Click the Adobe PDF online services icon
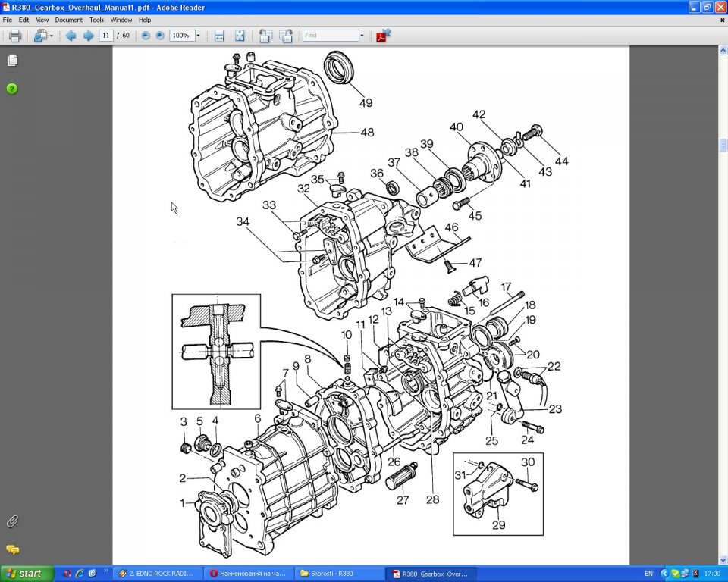The image size is (728, 582). click(384, 36)
